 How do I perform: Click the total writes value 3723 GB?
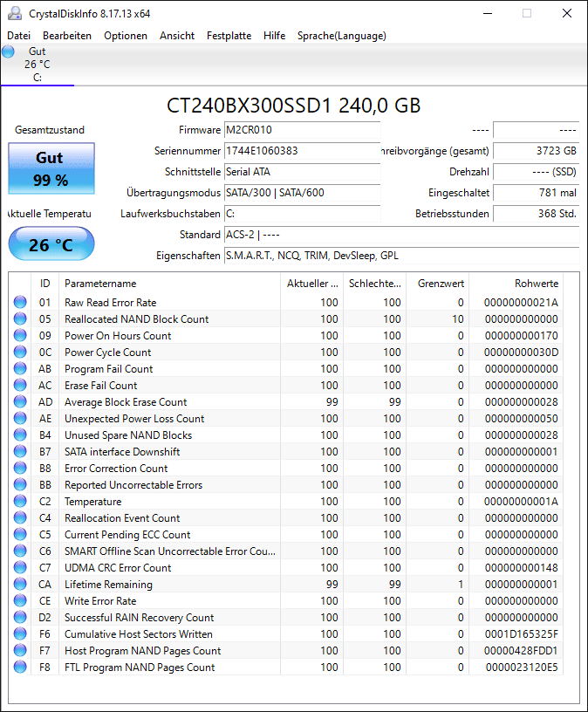[x=537, y=151]
